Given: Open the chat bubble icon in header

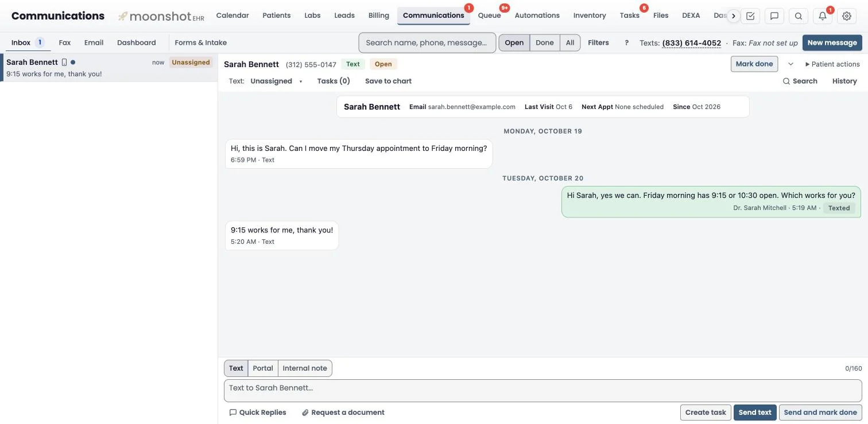Looking at the screenshot, I should click(774, 16).
